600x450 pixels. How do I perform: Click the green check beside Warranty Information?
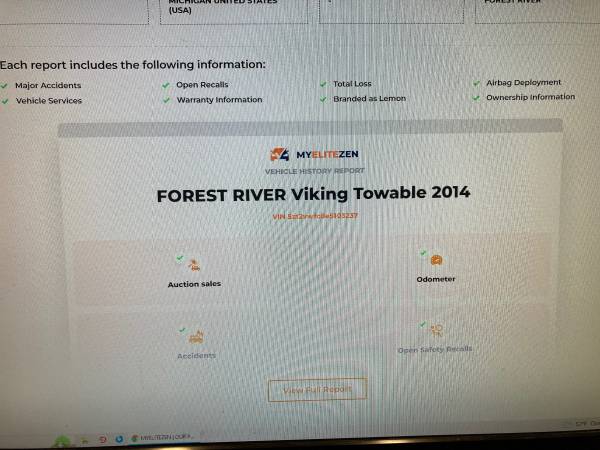(x=166, y=100)
